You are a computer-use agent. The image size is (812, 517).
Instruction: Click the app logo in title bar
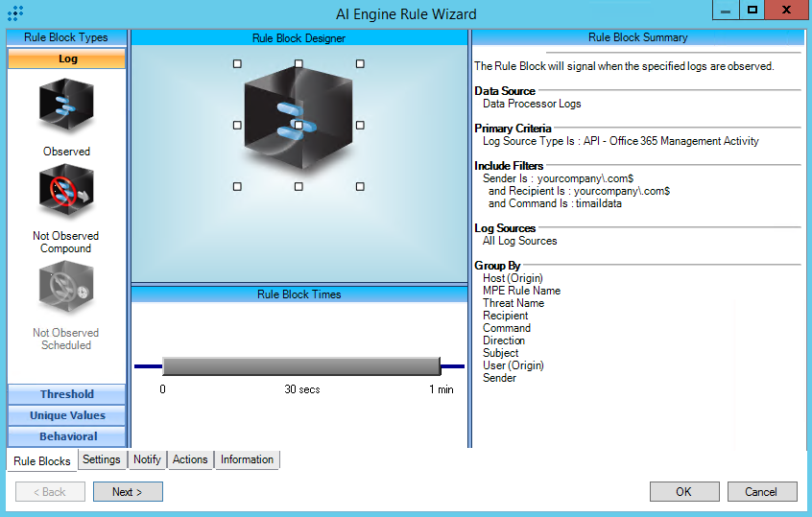(x=16, y=13)
